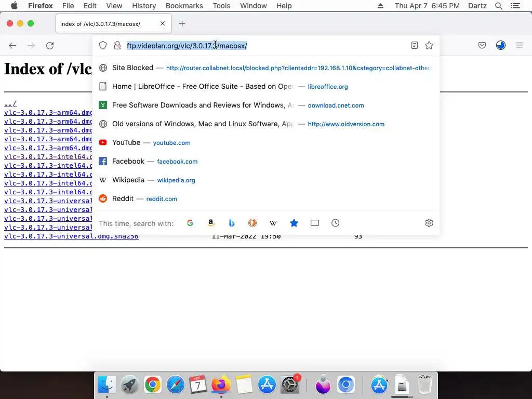Image resolution: width=532 pixels, height=399 pixels.
Task: Choose the download.cnet.com suggestion
Action: (265, 105)
